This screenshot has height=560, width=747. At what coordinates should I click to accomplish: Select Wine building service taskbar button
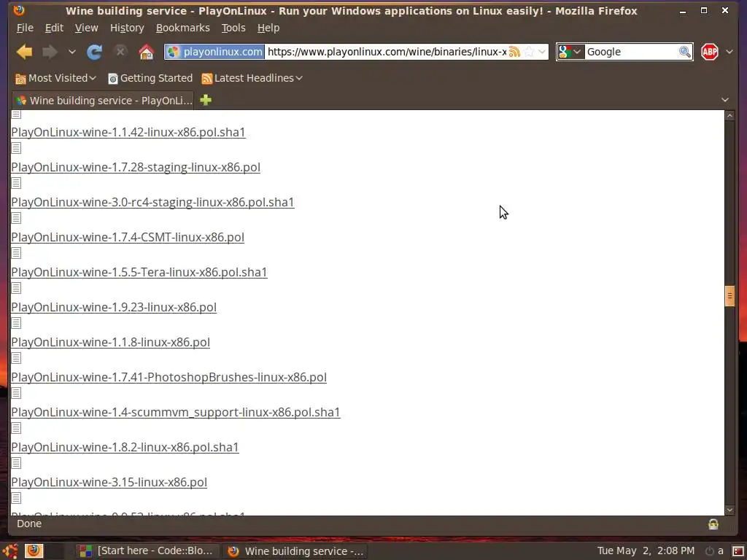295,551
